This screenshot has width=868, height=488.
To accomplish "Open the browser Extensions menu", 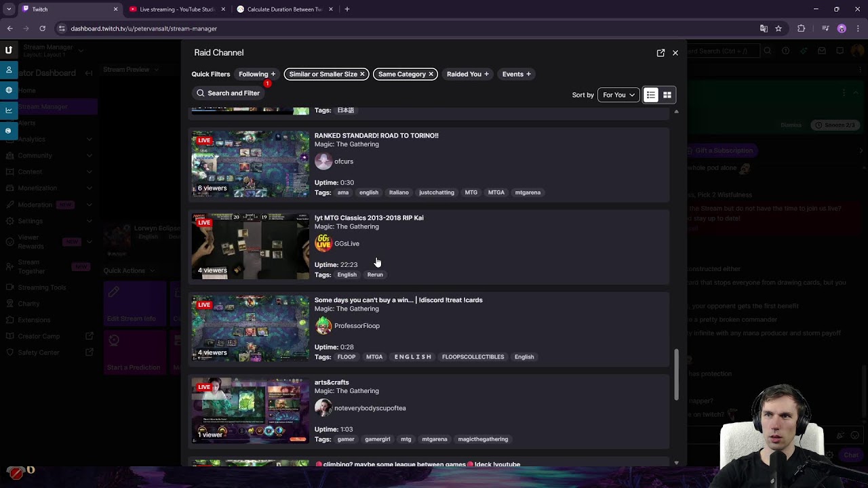I will (802, 28).
